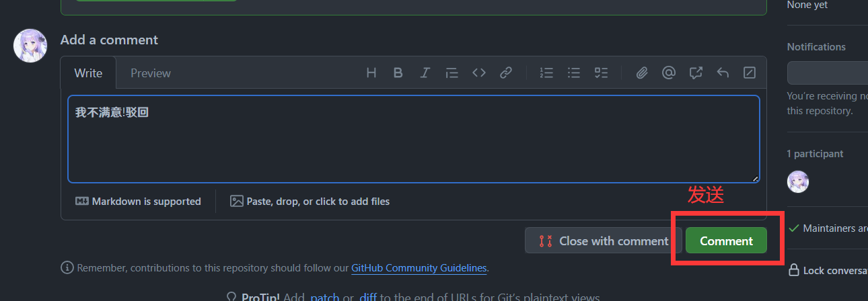This screenshot has height=301, width=868.
Task: Start a numbered list
Action: tap(546, 73)
